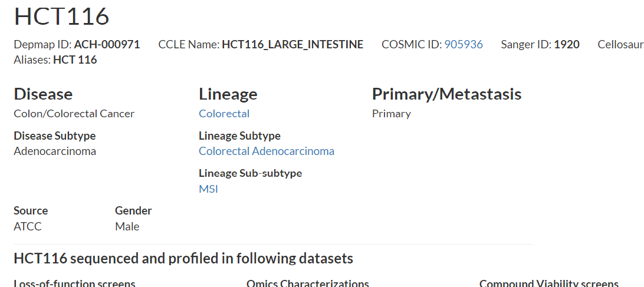Open the Colorectal lineage link
Viewport: 644px width, 287px height.
click(224, 114)
